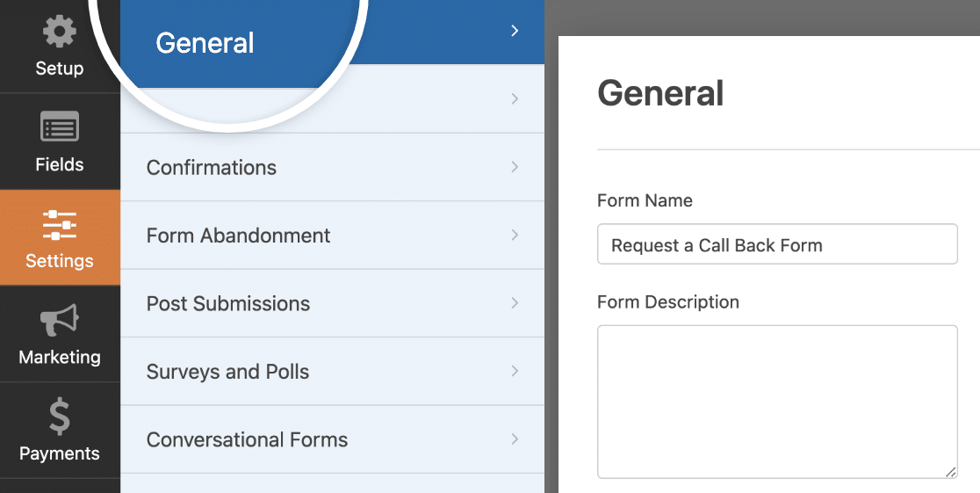980x493 pixels.
Task: Open the Payments dollar icon
Action: point(60,417)
